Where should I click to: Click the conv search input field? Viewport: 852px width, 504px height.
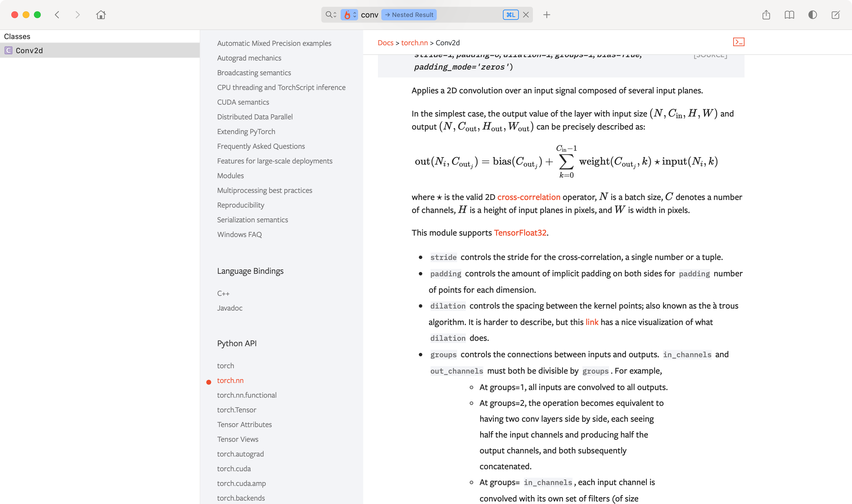369,15
